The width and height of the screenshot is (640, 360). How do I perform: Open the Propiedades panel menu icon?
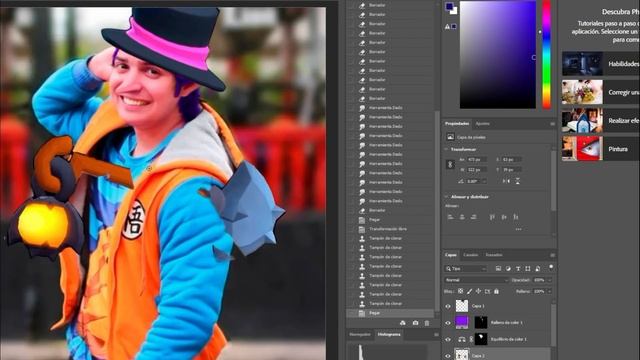(x=552, y=124)
